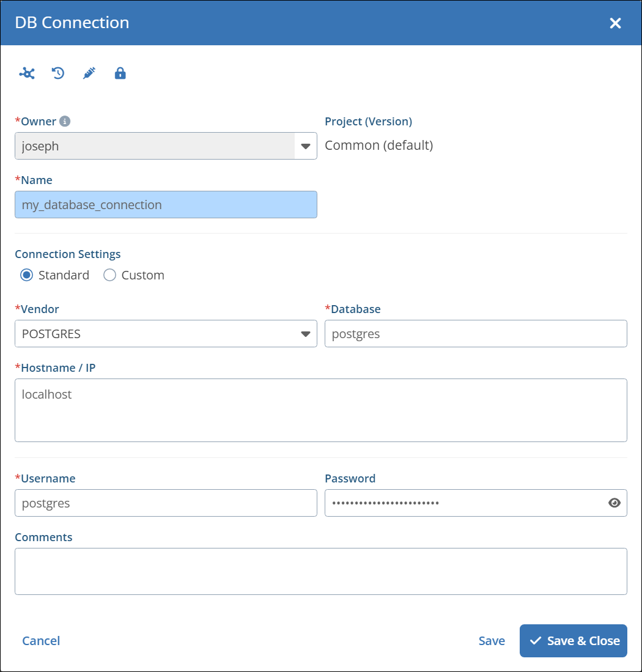Click the network dependency graph icon
This screenshot has height=672, width=642.
coord(27,74)
